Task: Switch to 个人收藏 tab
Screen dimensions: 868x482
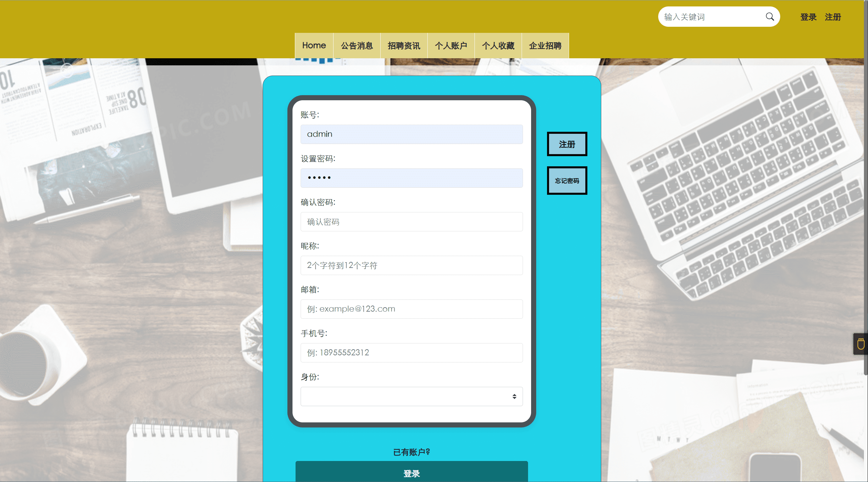Action: [498, 45]
